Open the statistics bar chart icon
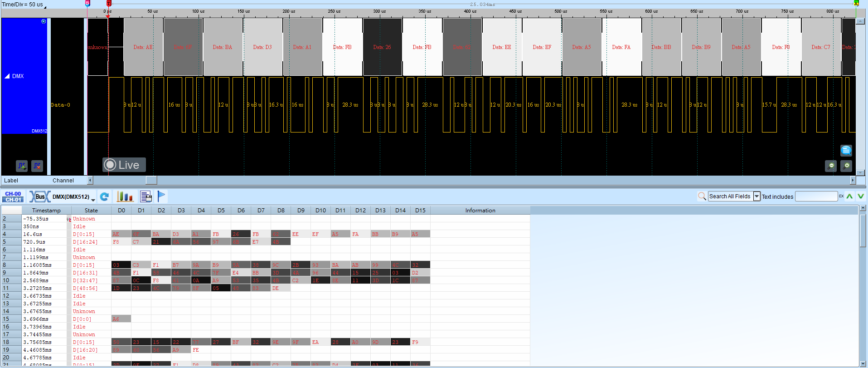The image size is (868, 368). [x=125, y=196]
